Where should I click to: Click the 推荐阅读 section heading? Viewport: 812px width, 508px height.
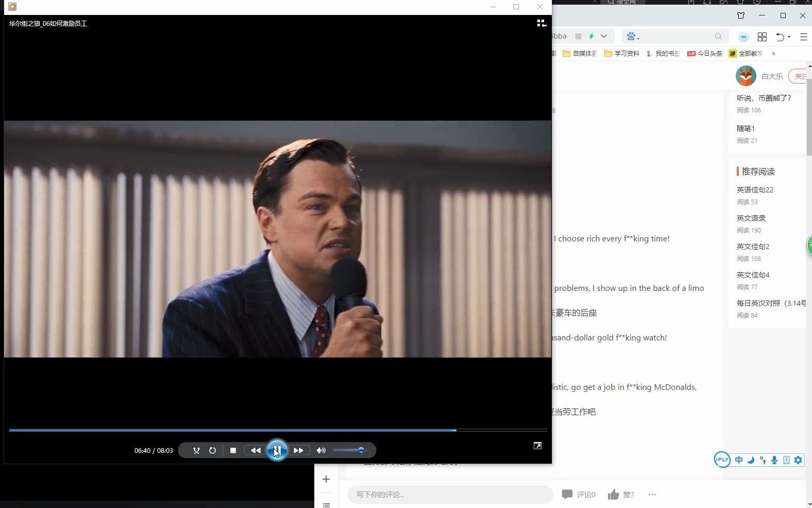pos(758,171)
